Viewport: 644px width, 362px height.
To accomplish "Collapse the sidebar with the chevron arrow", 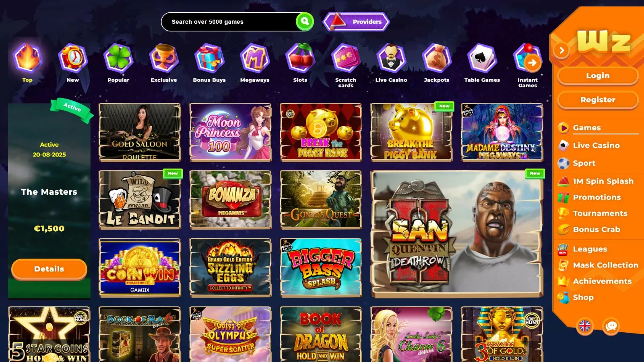I will [x=561, y=50].
